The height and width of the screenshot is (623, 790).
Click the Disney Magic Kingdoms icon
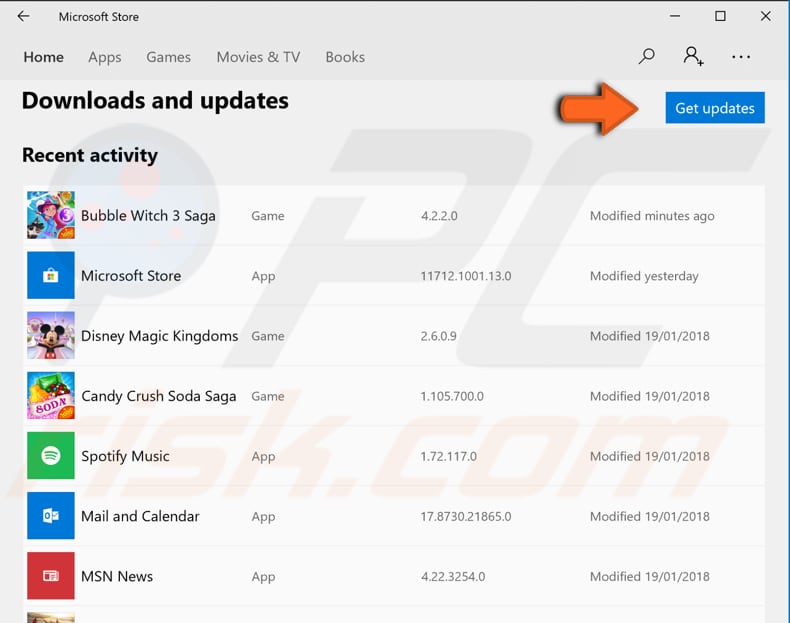(x=51, y=335)
